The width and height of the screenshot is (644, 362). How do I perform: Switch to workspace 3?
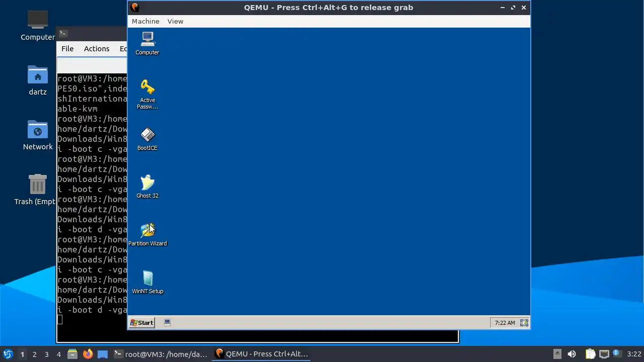tap(46, 354)
